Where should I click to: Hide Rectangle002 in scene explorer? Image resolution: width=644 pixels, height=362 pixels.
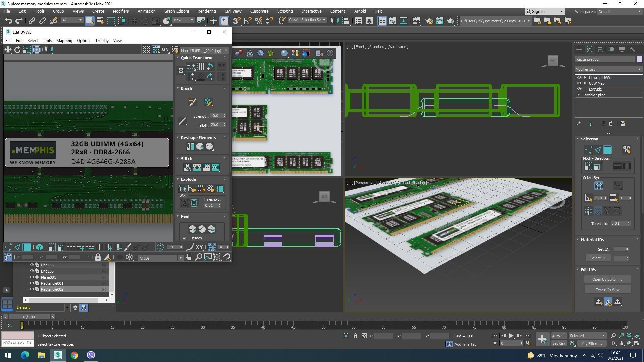coord(32,289)
